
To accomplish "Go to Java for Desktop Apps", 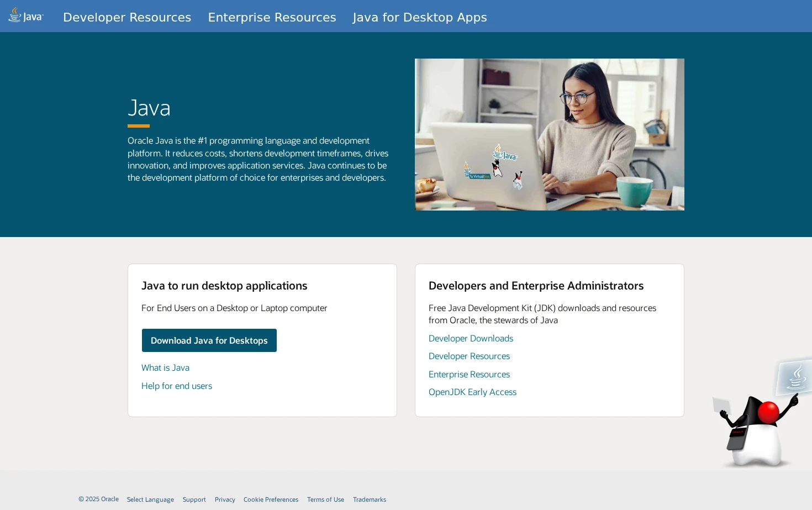I will point(420,17).
